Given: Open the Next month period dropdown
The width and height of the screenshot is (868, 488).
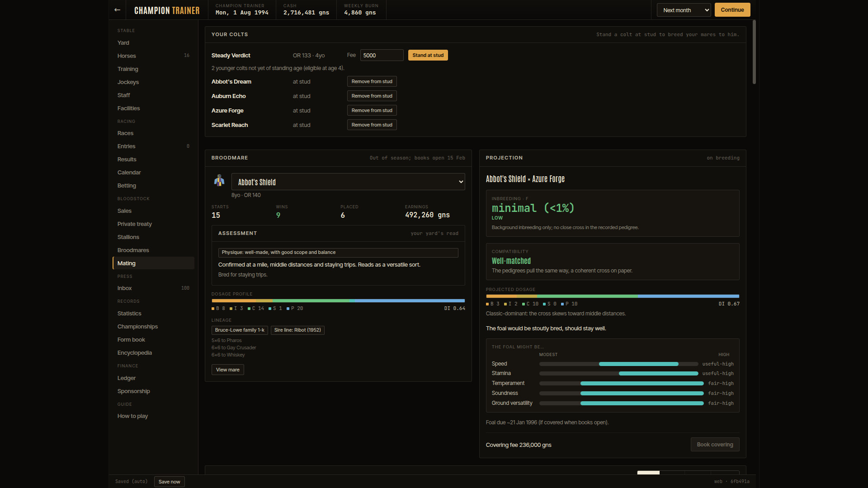Looking at the screenshot, I should [x=684, y=10].
